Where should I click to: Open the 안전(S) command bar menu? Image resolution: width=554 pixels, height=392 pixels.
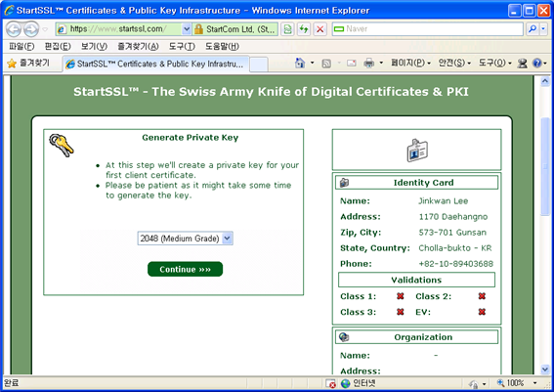coord(454,64)
